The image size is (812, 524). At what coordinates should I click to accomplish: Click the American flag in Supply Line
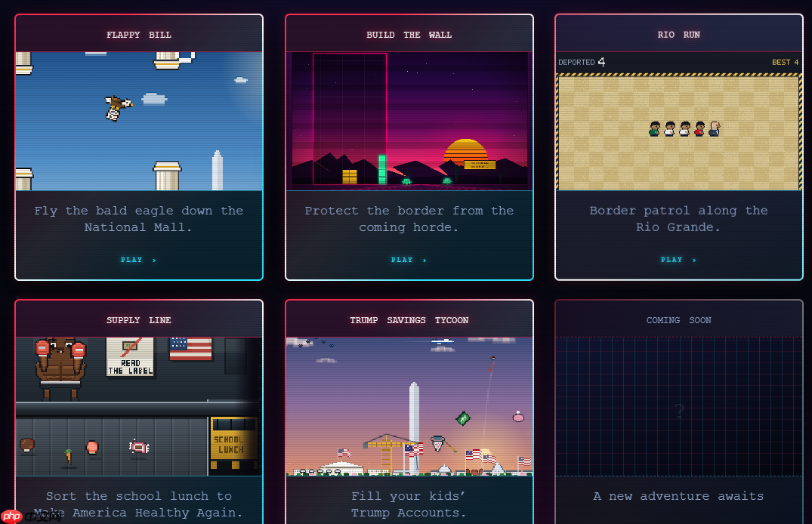point(190,349)
